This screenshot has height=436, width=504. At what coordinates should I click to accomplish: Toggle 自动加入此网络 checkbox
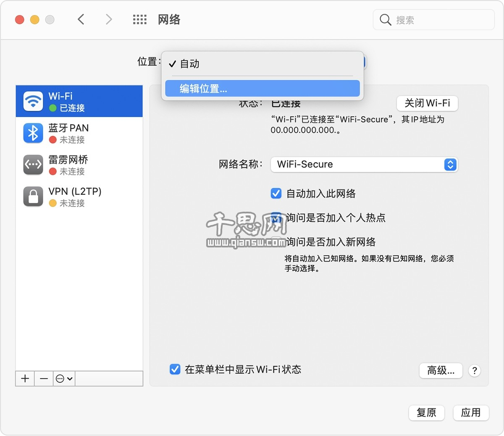(x=276, y=193)
